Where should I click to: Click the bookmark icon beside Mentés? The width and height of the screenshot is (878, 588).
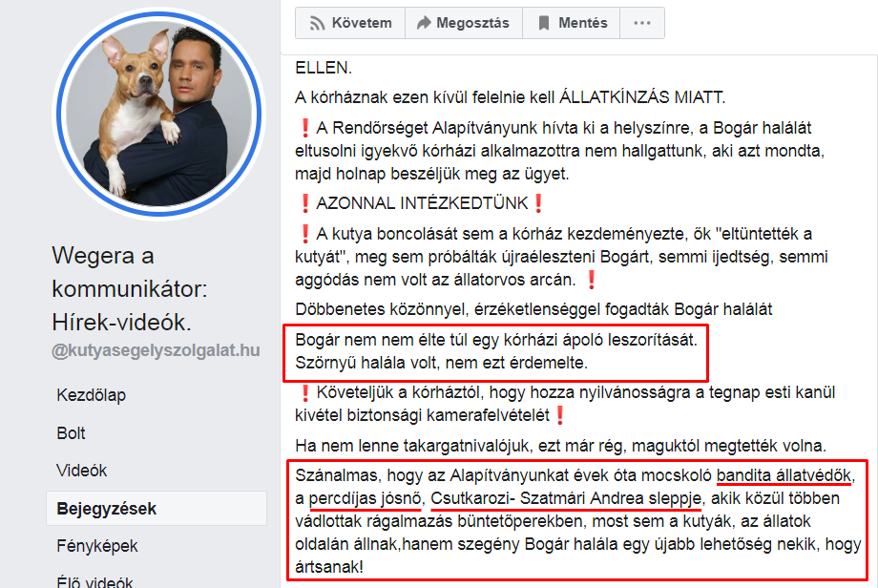(x=543, y=23)
